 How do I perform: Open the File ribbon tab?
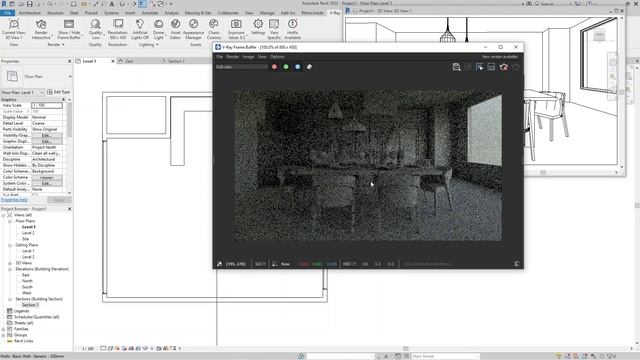[x=7, y=13]
